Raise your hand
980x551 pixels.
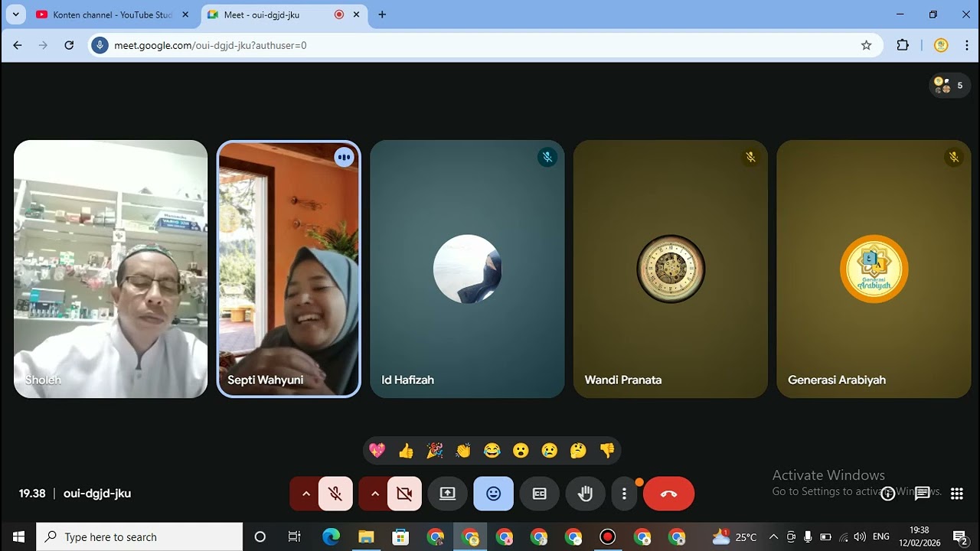point(586,494)
